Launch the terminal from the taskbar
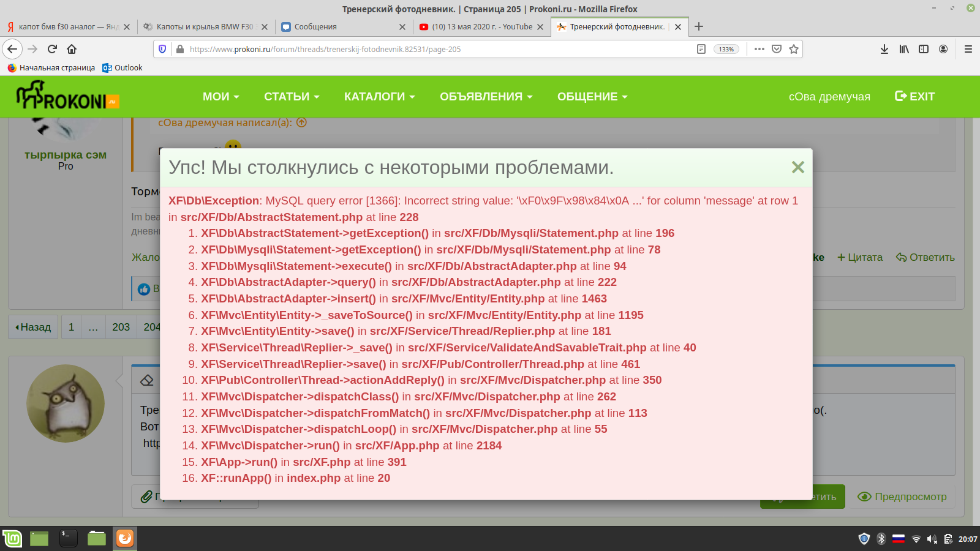 (68, 539)
